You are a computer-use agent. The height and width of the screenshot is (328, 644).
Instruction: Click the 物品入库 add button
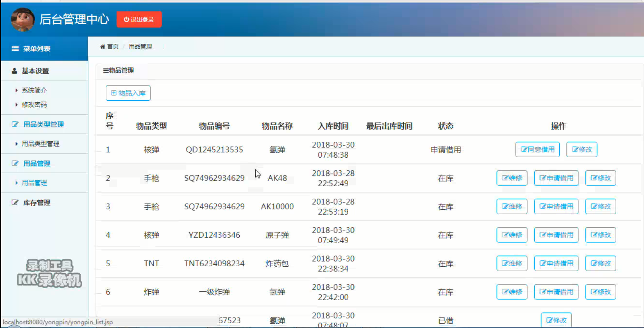coord(128,93)
